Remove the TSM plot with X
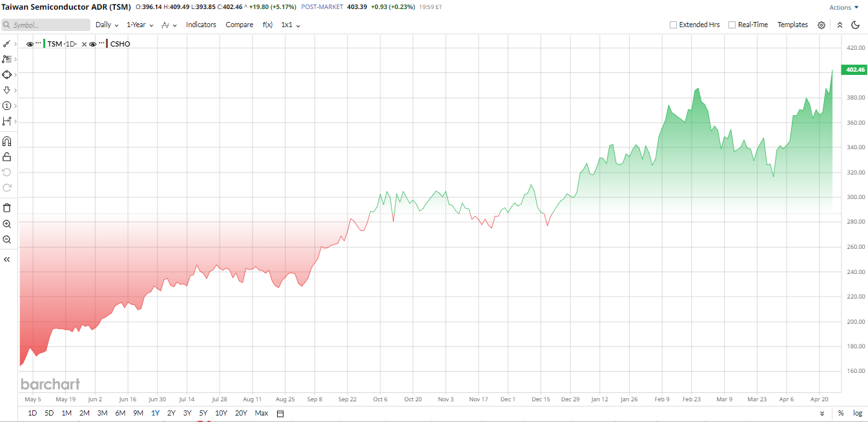Image resolution: width=868 pixels, height=422 pixels. (x=84, y=44)
